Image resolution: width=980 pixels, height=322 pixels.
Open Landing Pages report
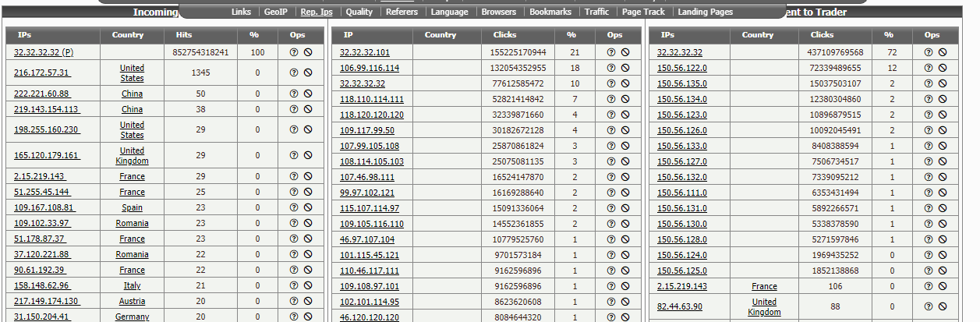(706, 12)
